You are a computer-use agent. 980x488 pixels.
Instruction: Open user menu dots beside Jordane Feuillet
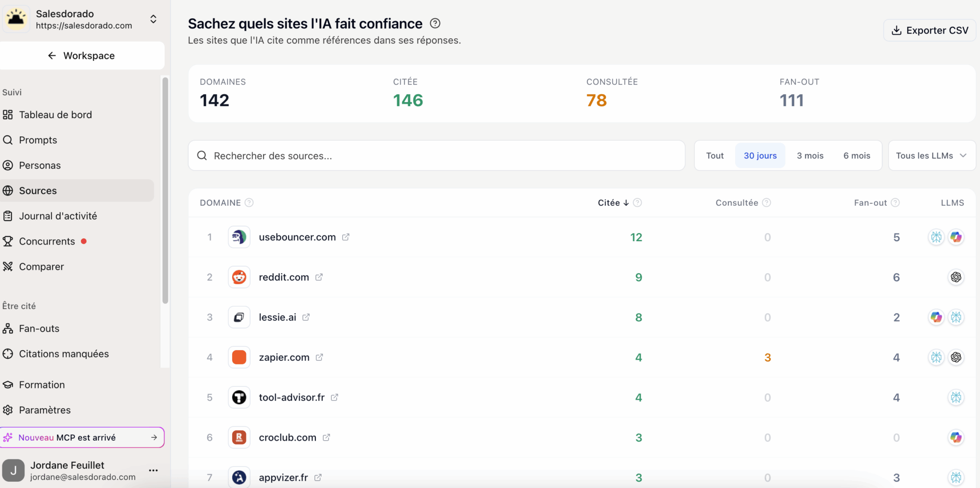point(153,470)
